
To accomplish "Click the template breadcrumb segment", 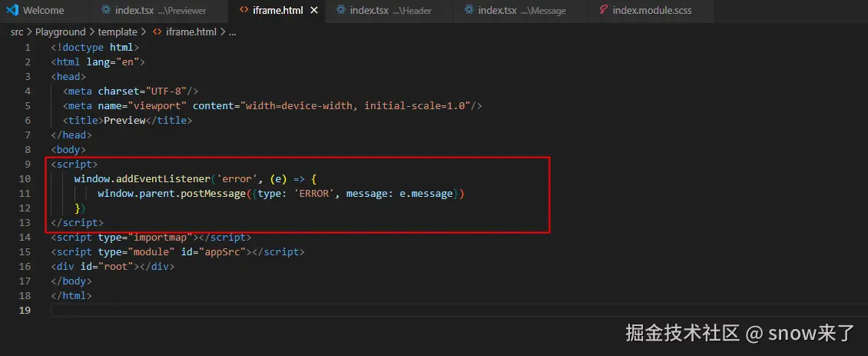I will pyautogui.click(x=118, y=32).
